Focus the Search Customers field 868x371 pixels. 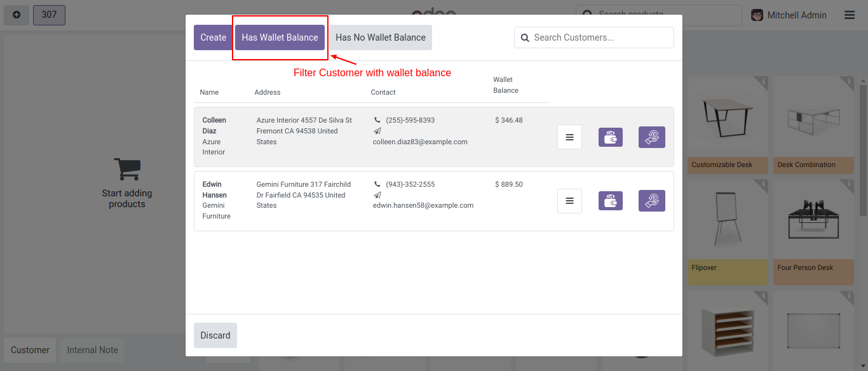[x=600, y=37]
